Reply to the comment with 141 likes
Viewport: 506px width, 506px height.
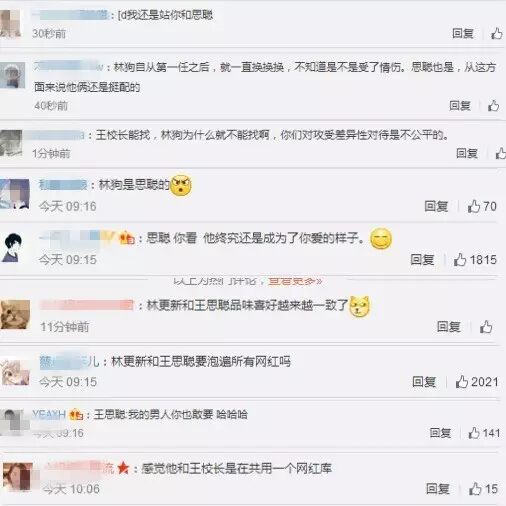[x=440, y=433]
